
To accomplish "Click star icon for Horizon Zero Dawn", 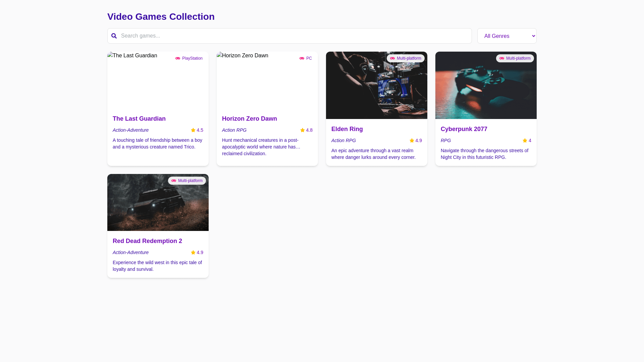I will coord(303,130).
